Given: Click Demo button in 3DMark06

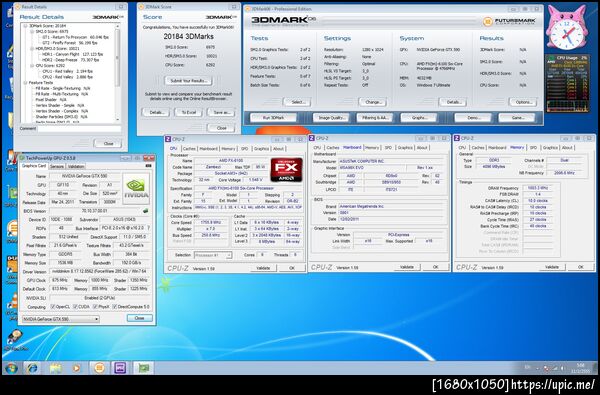Looking at the screenshot, I should point(473,118).
